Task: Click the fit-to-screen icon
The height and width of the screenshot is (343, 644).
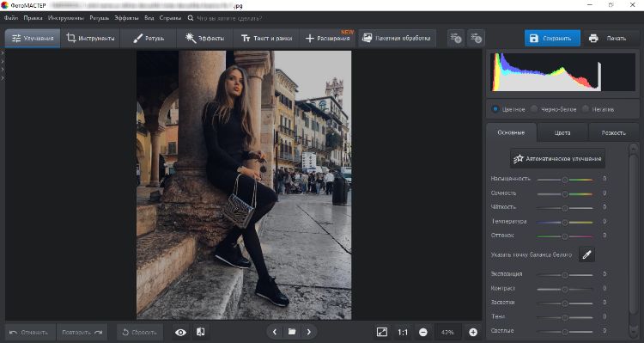Action: click(x=382, y=333)
